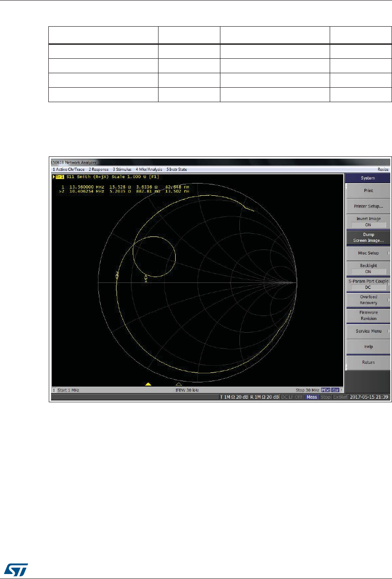392x579 pixels.
Task: Open the 1 Active Ch/Trace menu
Action: point(68,169)
